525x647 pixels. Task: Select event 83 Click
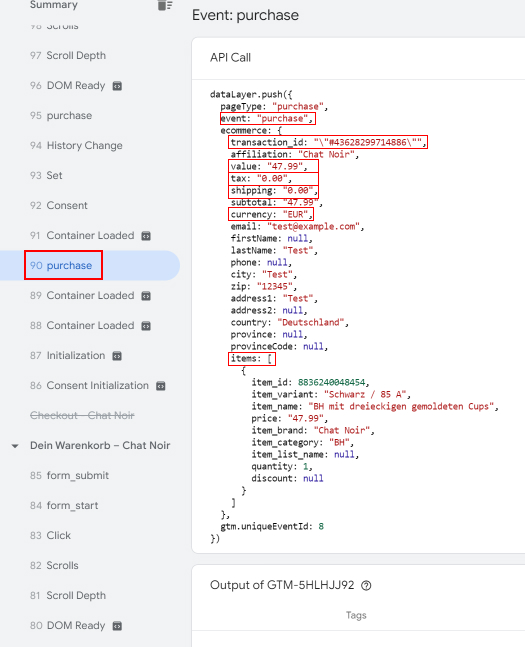tap(50, 535)
